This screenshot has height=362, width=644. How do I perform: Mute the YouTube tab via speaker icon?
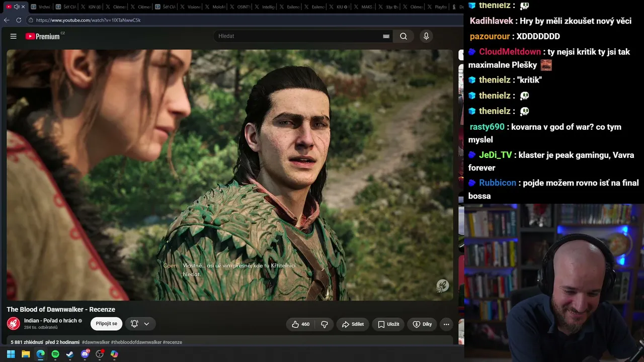(16, 7)
